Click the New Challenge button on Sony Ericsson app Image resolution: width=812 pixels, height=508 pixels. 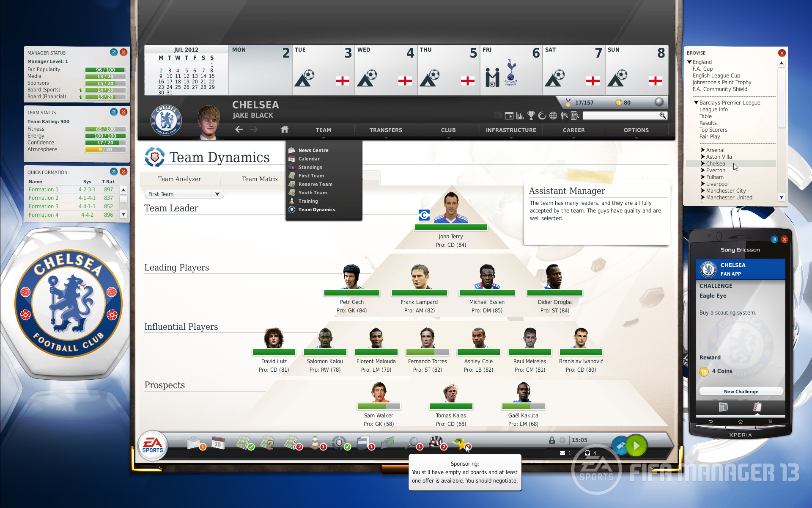(x=742, y=392)
